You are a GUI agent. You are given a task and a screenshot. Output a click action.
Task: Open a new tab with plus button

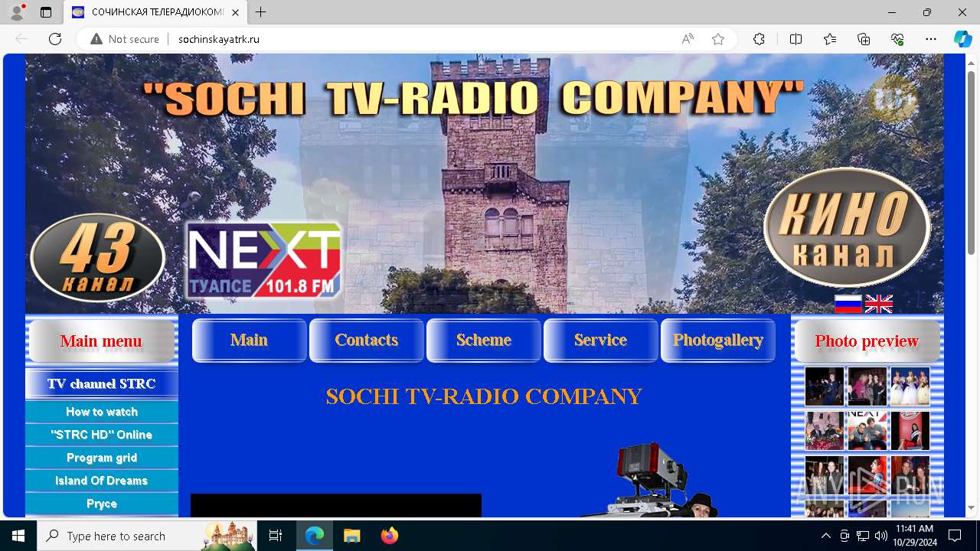261,12
